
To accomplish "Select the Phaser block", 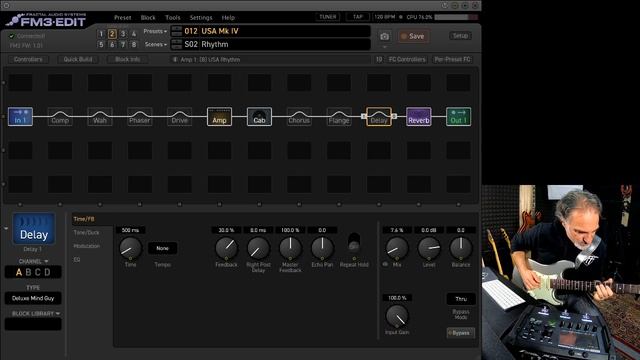I will click(x=140, y=117).
